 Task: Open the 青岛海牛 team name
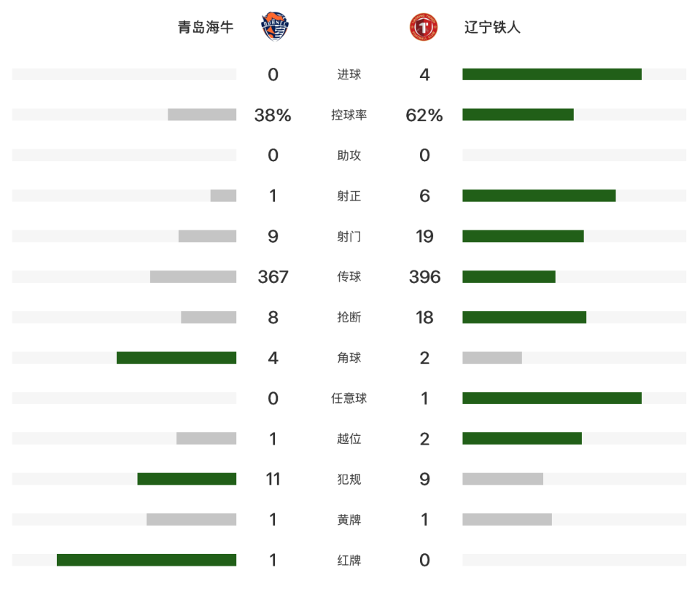coord(206,27)
